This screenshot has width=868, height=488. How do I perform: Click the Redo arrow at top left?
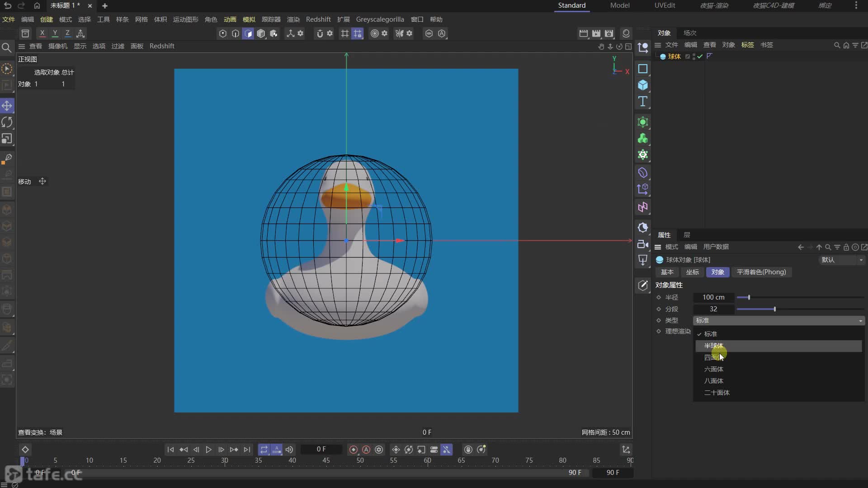[21, 5]
